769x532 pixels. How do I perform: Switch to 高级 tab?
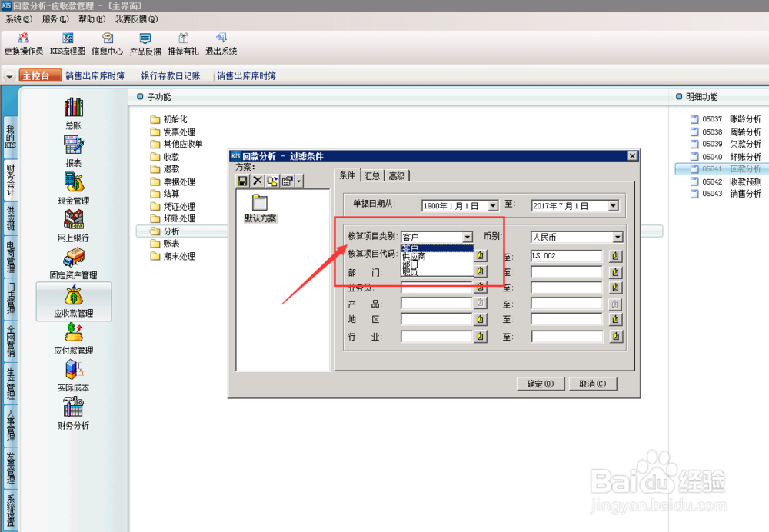(397, 175)
